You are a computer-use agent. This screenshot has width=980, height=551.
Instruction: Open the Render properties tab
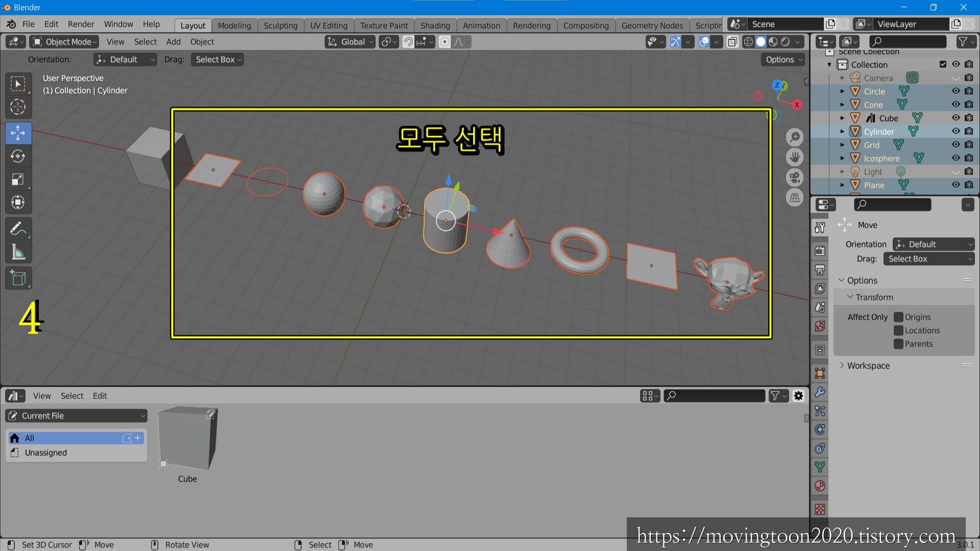pos(820,251)
